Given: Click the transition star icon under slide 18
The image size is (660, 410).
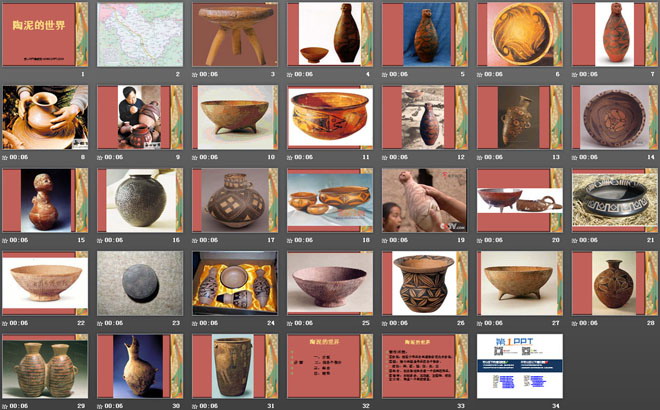Looking at the screenshot, I should [291, 240].
